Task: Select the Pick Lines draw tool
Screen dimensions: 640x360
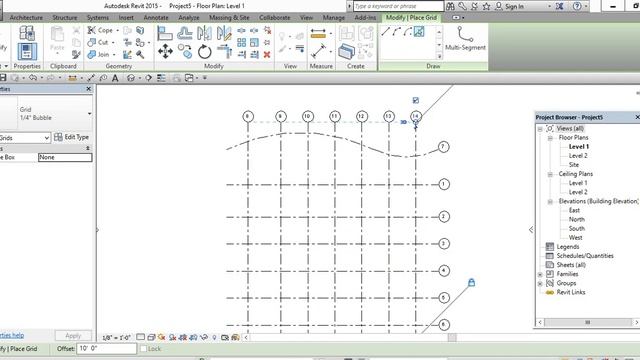Action: [x=419, y=31]
